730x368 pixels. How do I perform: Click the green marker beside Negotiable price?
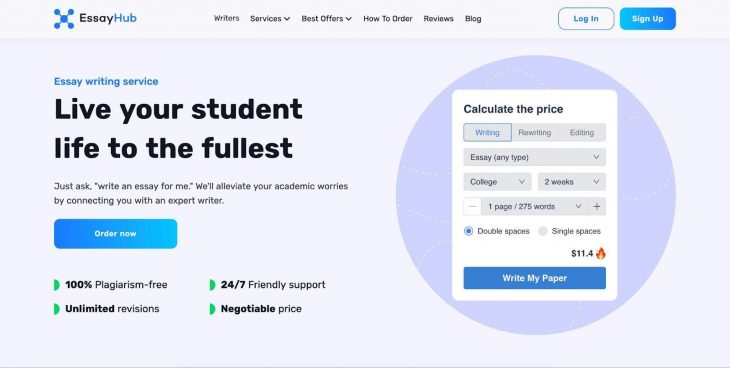[x=212, y=309]
